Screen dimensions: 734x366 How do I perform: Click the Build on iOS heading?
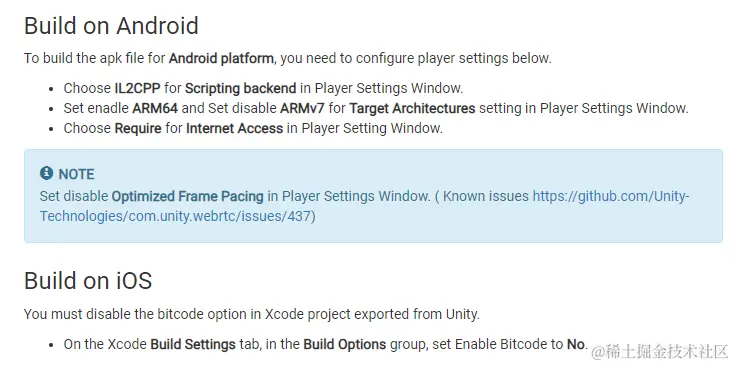click(x=88, y=281)
